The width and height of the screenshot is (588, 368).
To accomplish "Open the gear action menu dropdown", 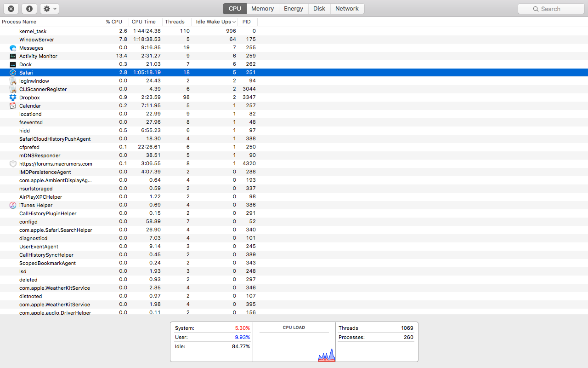I will (49, 9).
